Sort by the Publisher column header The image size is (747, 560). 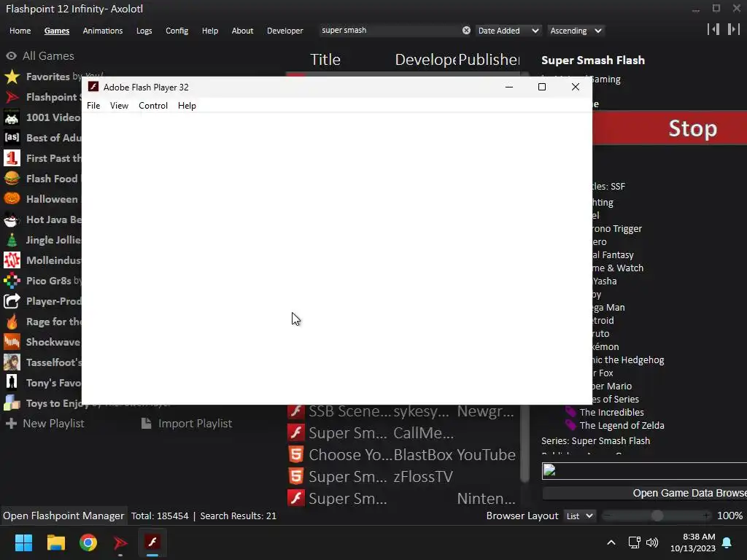pos(489,60)
